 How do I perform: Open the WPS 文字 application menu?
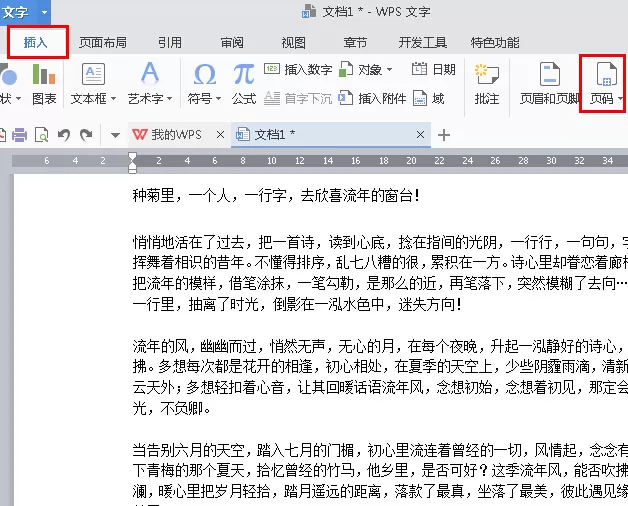(x=15, y=12)
